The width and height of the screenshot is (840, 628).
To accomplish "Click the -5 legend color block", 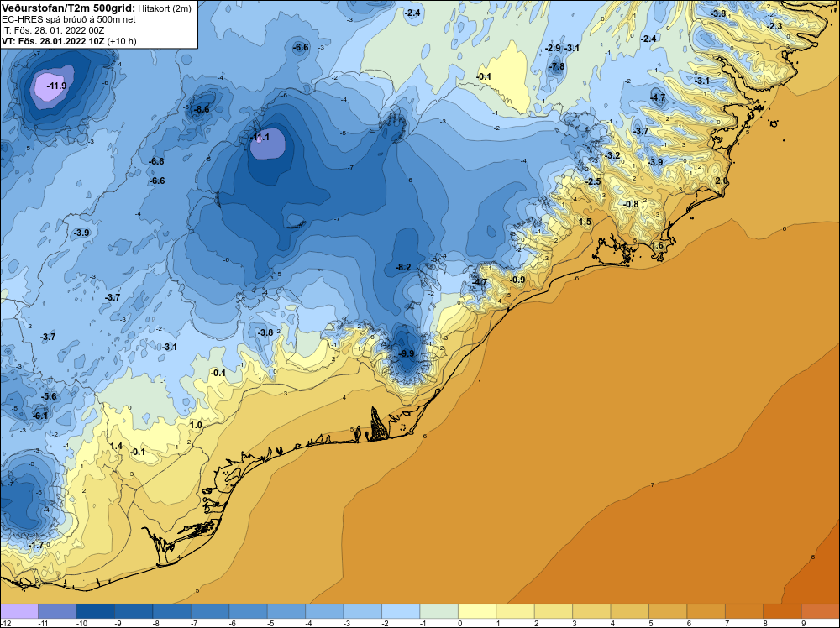I will 286,611.
